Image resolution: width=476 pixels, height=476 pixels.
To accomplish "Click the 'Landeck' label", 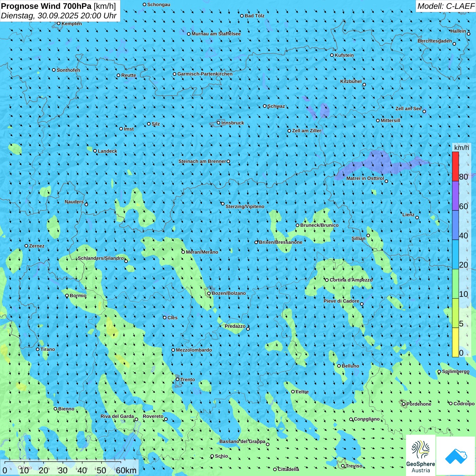I will 107,151.
